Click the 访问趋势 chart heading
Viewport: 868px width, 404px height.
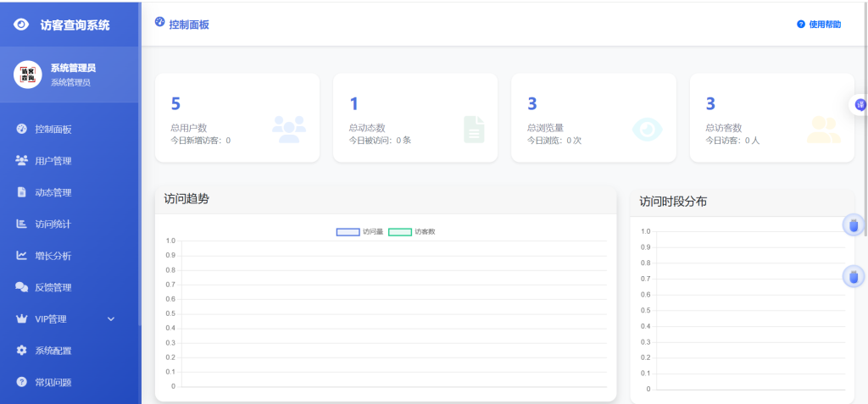[x=186, y=199]
